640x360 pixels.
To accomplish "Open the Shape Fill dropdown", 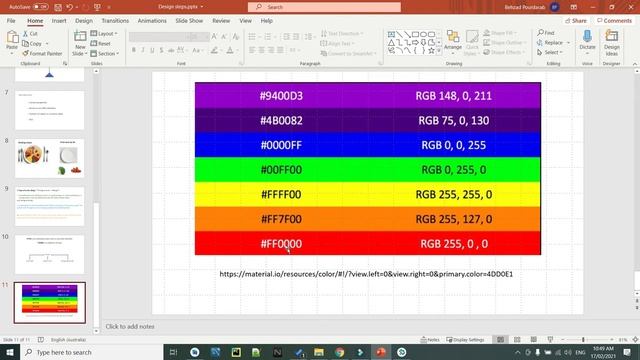I will pos(500,33).
